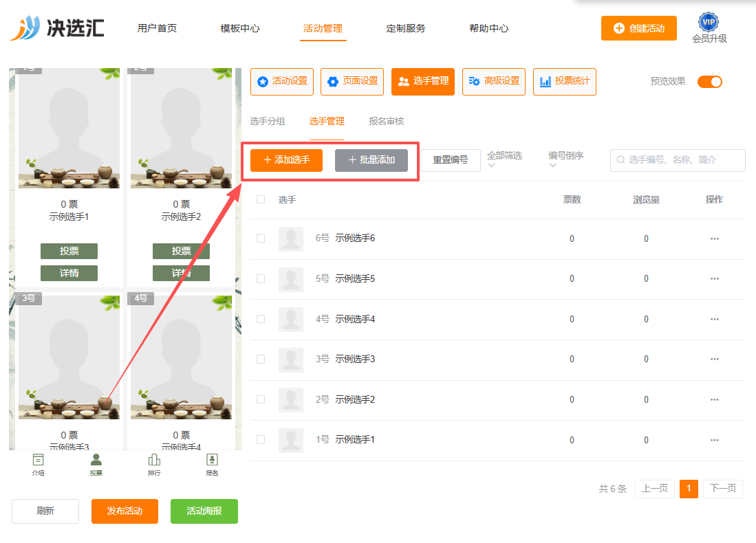The width and height of the screenshot is (756, 543).
Task: Open the 定制服务 menu item
Action: click(x=406, y=28)
